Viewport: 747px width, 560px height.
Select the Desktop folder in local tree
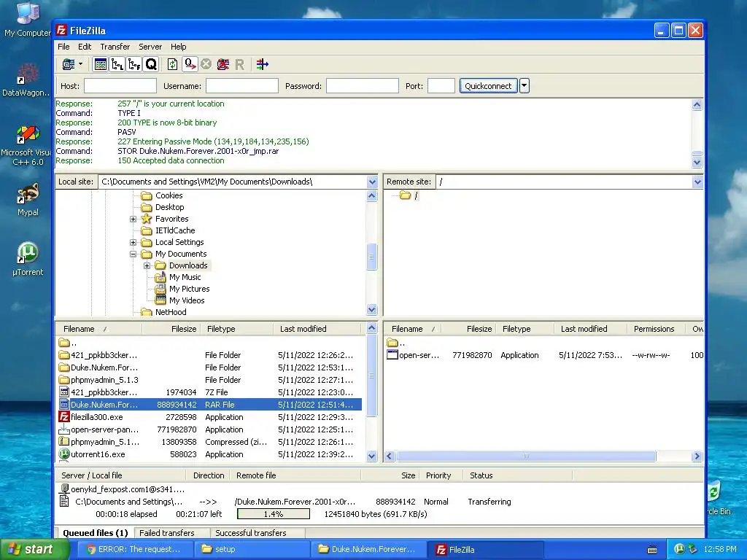(169, 207)
